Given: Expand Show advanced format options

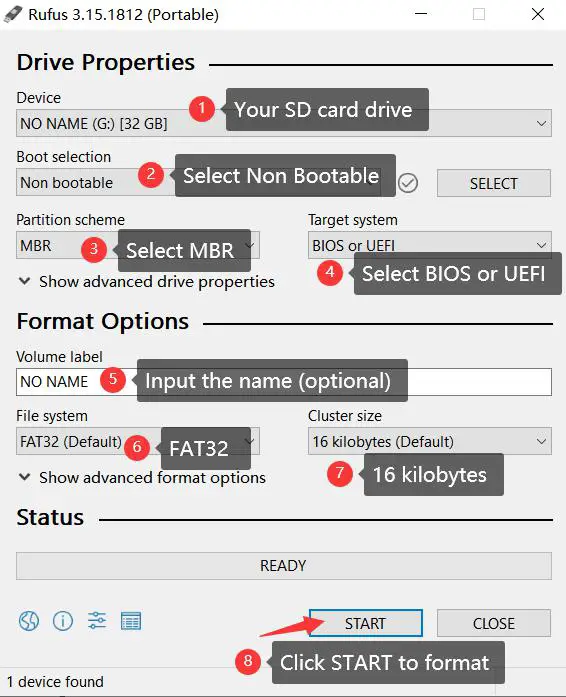Looking at the screenshot, I should [142, 477].
